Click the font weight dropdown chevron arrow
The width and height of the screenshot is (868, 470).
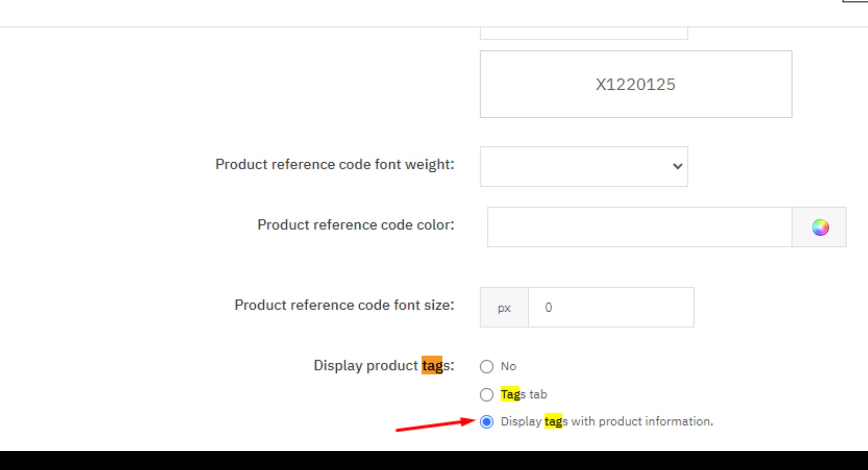(x=677, y=167)
